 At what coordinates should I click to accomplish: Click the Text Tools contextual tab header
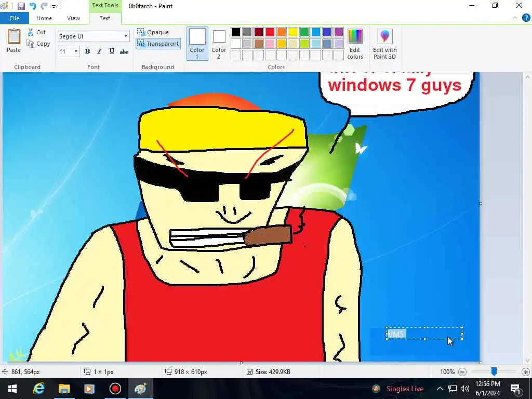click(x=105, y=5)
